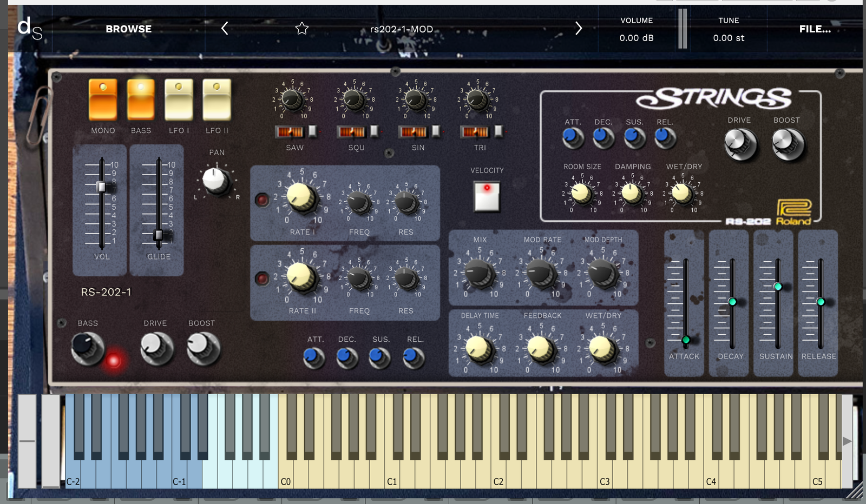The height and width of the screenshot is (504, 866).
Task: Toggle the VELOCITY button
Action: pyautogui.click(x=487, y=196)
